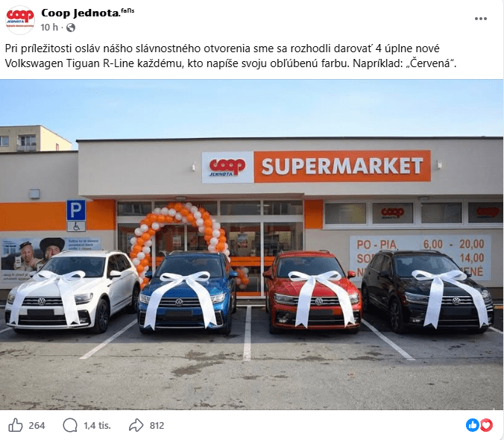The width and height of the screenshot is (504, 440).
Task: Open the Coop Jednota page name link
Action: coord(81,13)
